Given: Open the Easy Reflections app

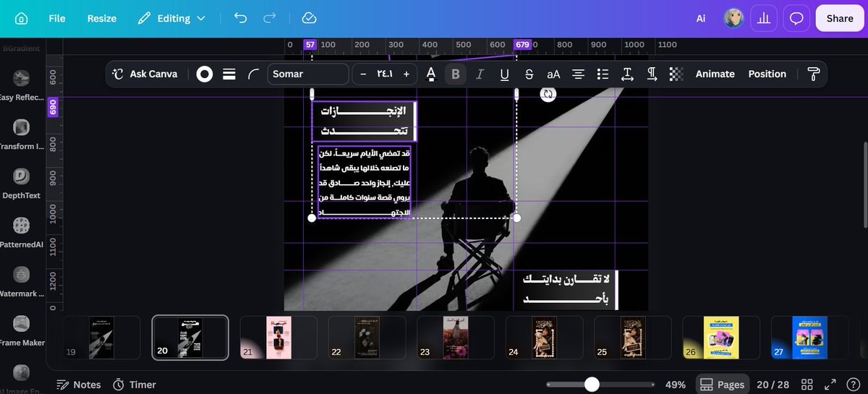Looking at the screenshot, I should click(x=21, y=85).
